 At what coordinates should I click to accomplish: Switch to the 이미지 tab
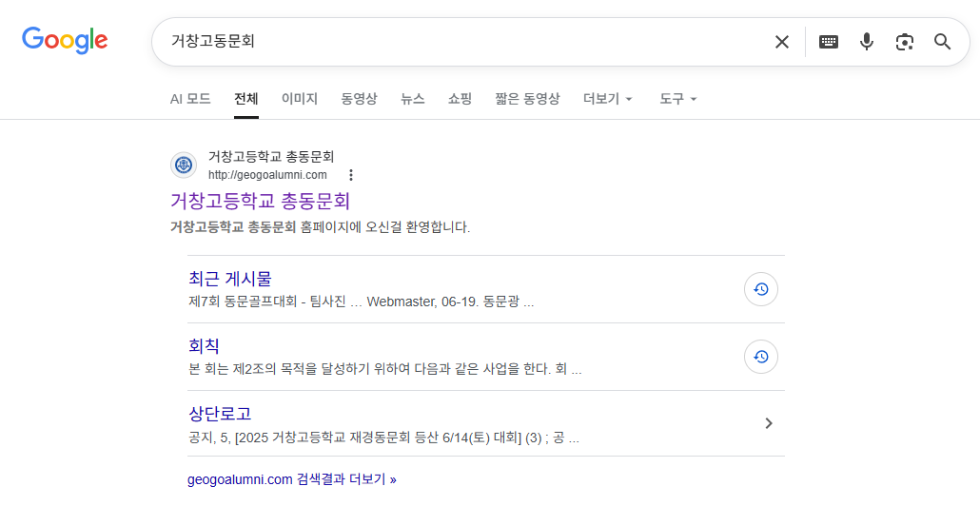(x=300, y=99)
